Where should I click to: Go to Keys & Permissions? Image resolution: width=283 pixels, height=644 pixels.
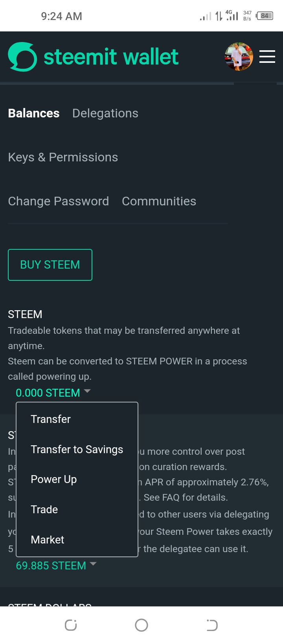[x=63, y=157]
